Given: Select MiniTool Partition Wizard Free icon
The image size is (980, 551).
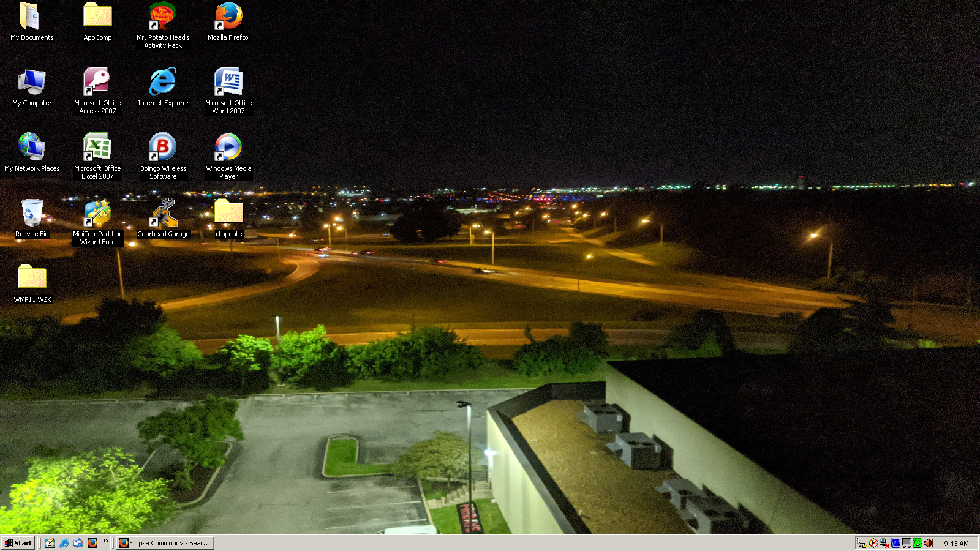Looking at the screenshot, I should [x=97, y=214].
